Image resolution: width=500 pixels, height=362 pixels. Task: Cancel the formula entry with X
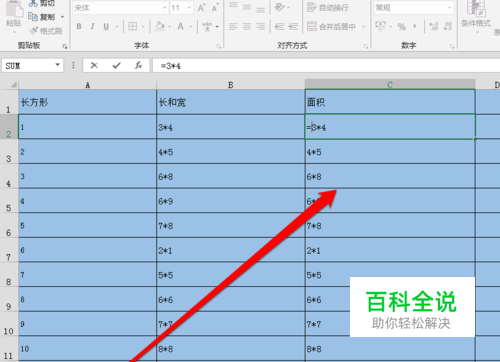pyautogui.click(x=94, y=66)
